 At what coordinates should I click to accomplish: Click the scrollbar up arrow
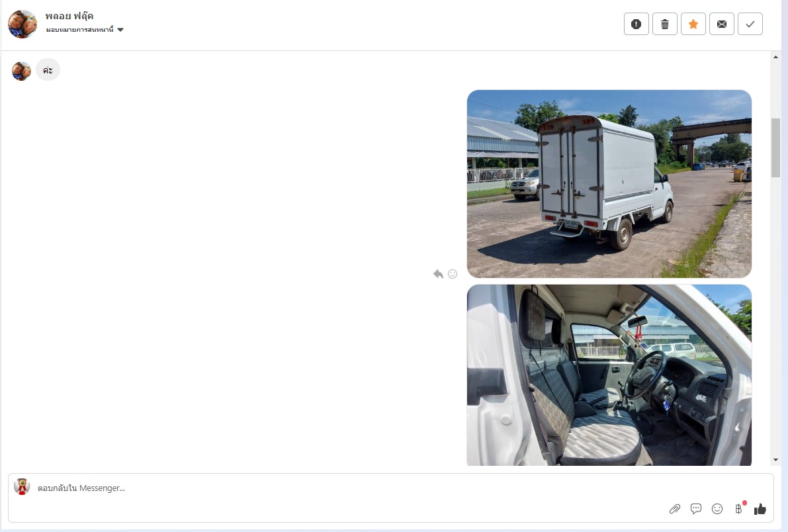coord(775,57)
